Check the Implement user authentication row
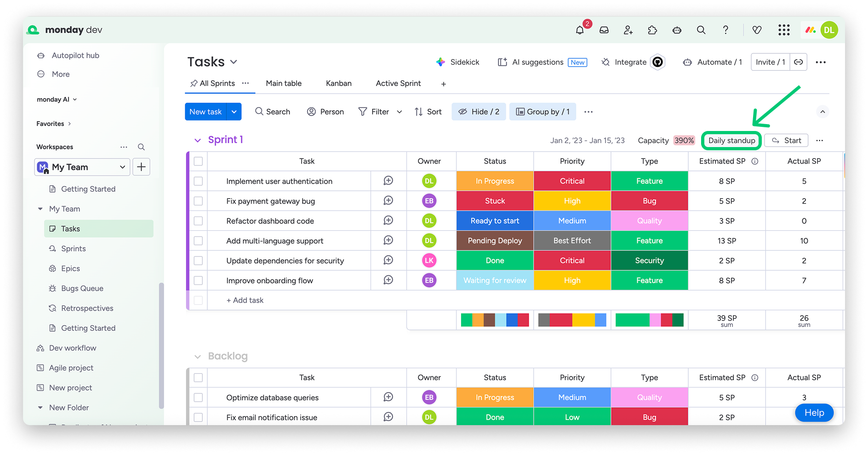This screenshot has width=868, height=455. [x=198, y=181]
